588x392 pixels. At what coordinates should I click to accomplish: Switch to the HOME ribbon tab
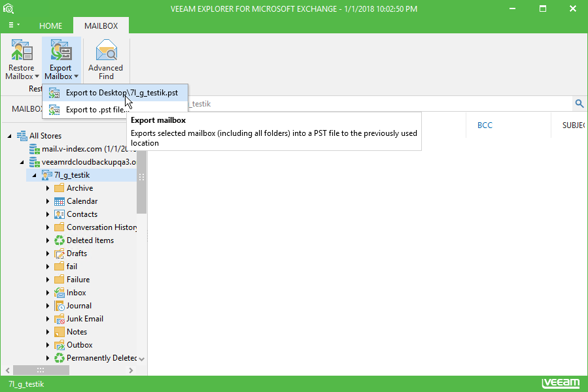click(x=50, y=26)
